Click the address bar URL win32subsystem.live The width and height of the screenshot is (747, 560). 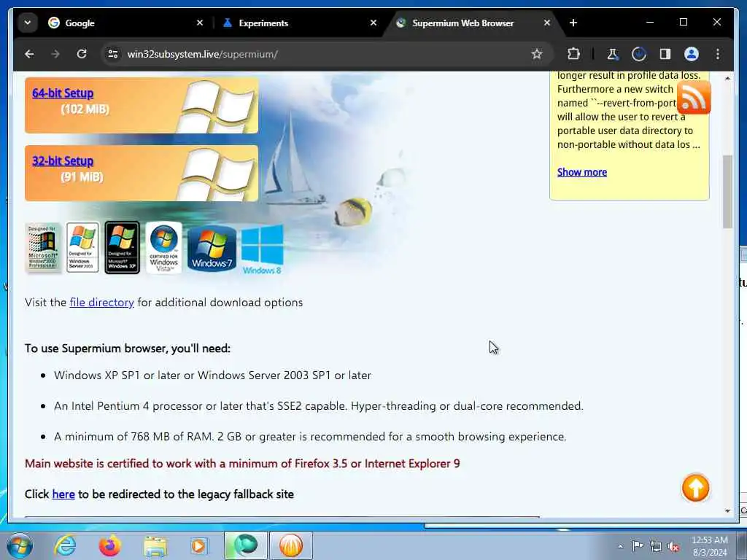click(203, 54)
